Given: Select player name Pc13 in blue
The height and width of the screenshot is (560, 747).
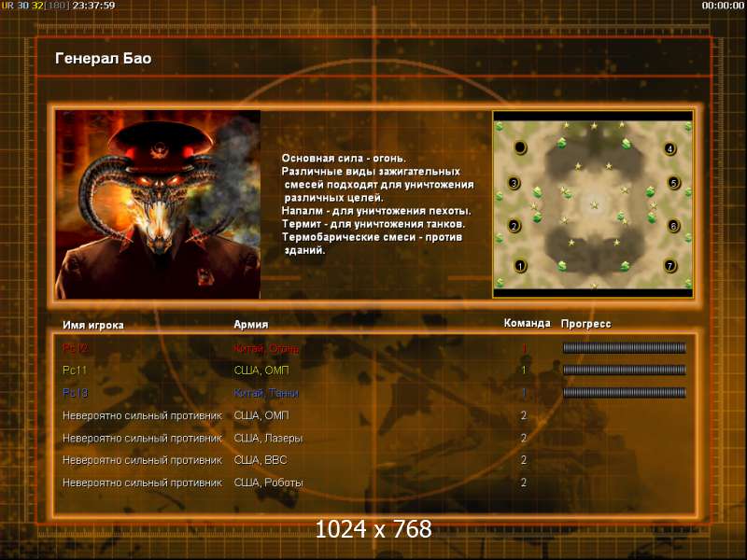Looking at the screenshot, I should [76, 393].
